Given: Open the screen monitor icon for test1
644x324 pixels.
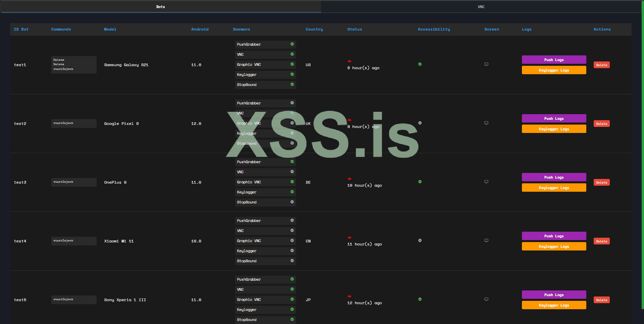Looking at the screenshot, I should coord(486,64).
